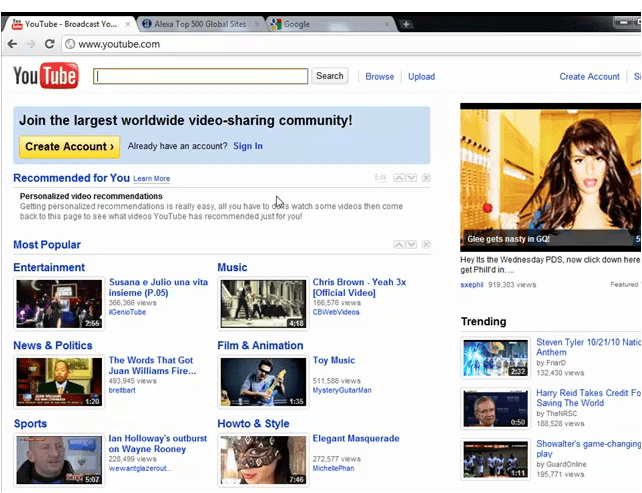Viewport: 642px width, 493px height.
Task: Open Juan Williams news video thumbnail
Action: pos(59,382)
